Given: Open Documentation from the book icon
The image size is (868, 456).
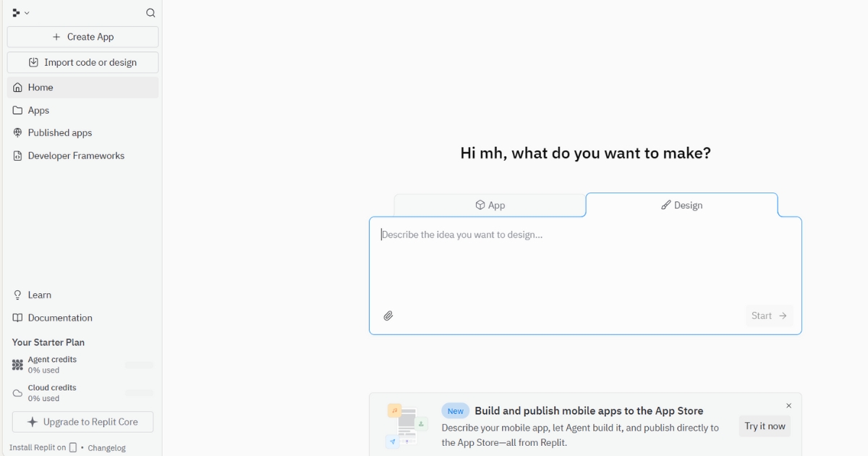Looking at the screenshot, I should pos(18,318).
